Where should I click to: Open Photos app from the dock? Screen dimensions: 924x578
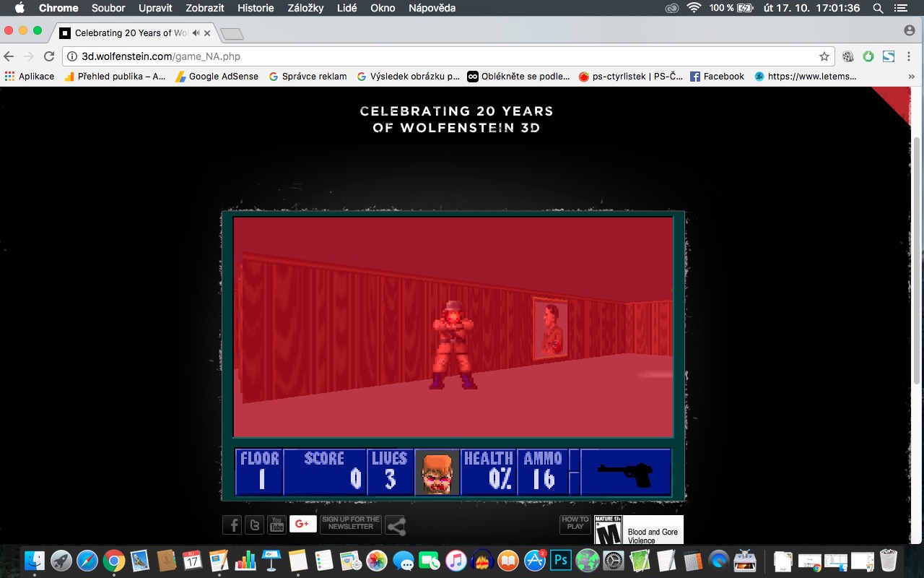[377, 561]
